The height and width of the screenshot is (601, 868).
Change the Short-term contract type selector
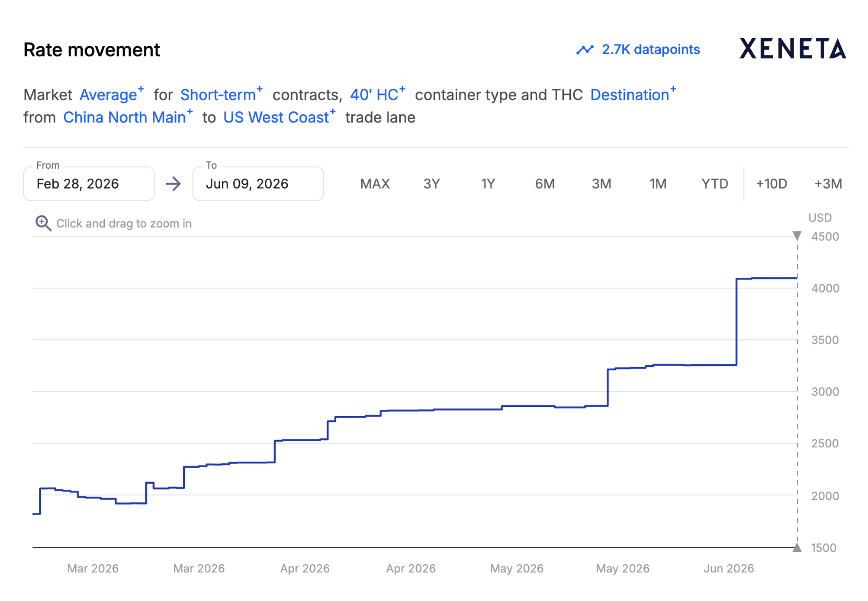pyautogui.click(x=221, y=94)
